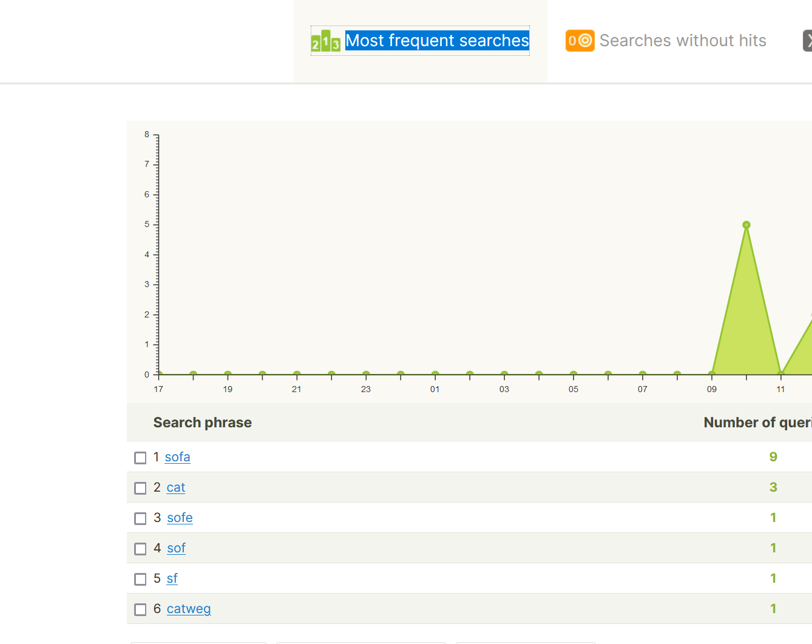Screen dimensions: 812x644
Task: Open the sof search phrase link
Action: (176, 548)
